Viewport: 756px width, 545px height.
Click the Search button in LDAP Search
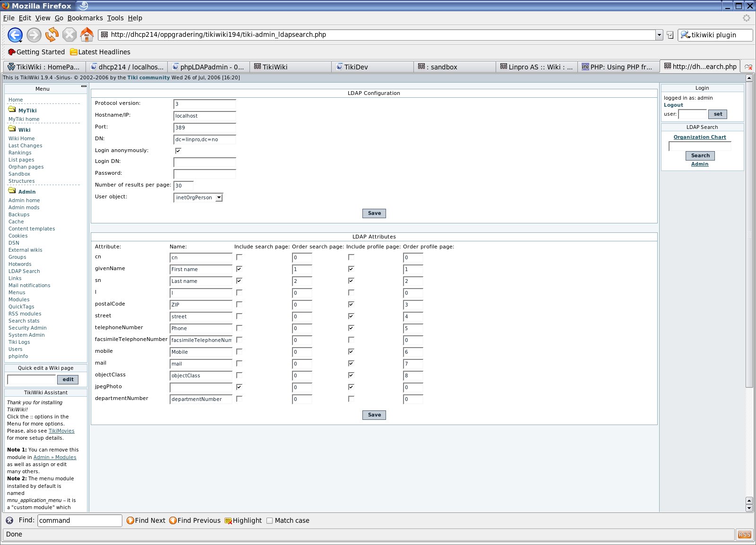pos(700,155)
